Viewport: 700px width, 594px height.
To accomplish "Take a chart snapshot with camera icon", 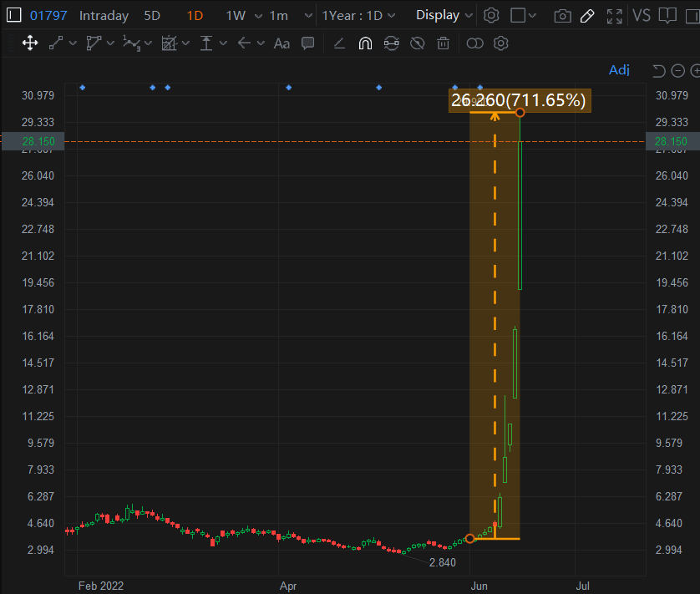I will 562,16.
